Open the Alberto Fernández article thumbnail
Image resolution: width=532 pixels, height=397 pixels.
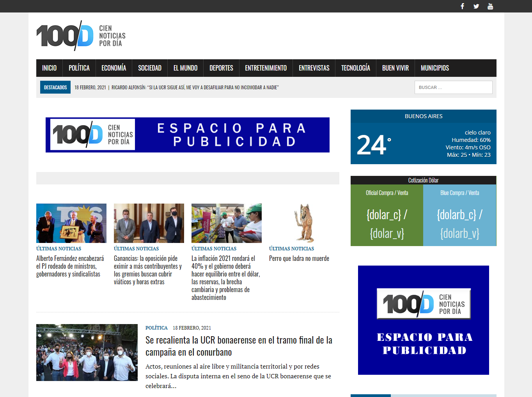[71, 223]
